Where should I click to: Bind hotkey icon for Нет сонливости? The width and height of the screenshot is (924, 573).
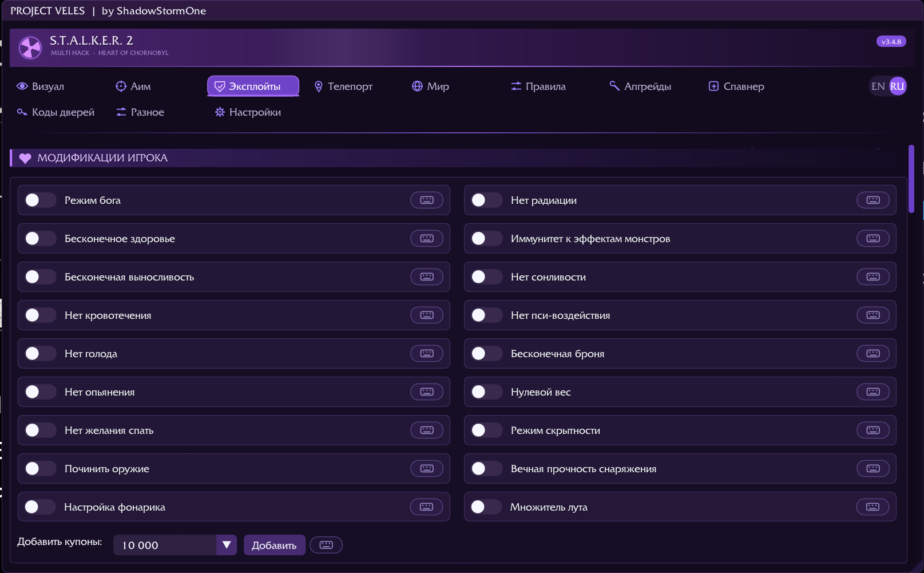(873, 276)
